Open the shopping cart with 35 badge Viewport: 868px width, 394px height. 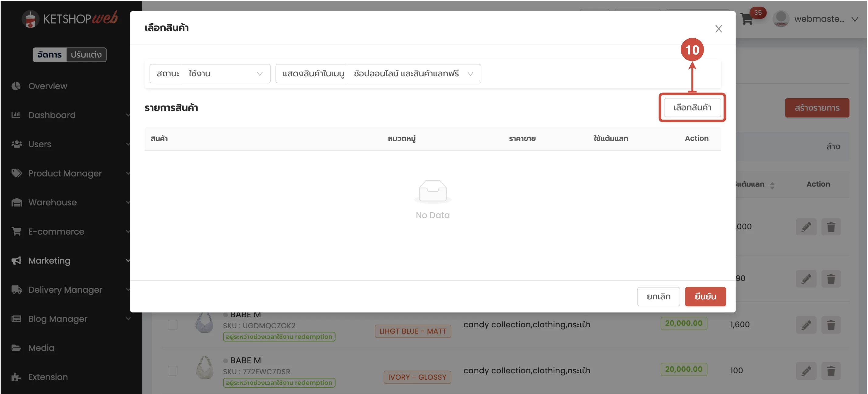click(x=747, y=19)
